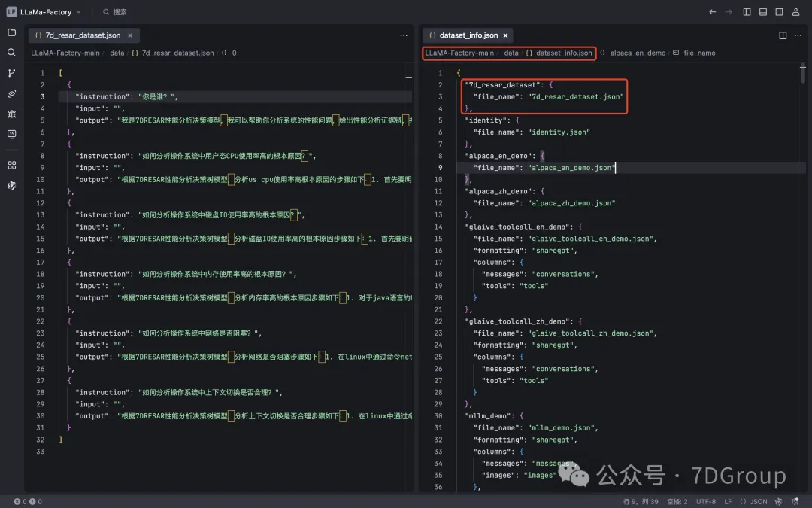
Task: Click the "7d_resar_dataset" key on line 2
Action: point(502,84)
